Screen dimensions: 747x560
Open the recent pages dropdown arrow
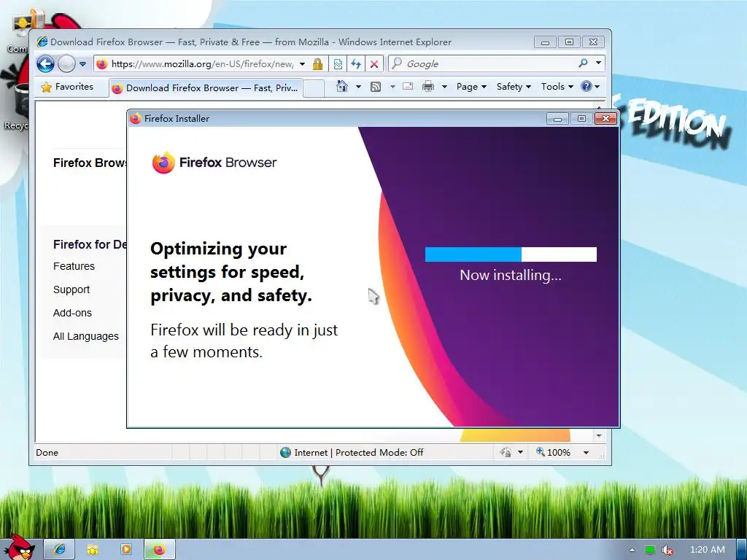82,64
